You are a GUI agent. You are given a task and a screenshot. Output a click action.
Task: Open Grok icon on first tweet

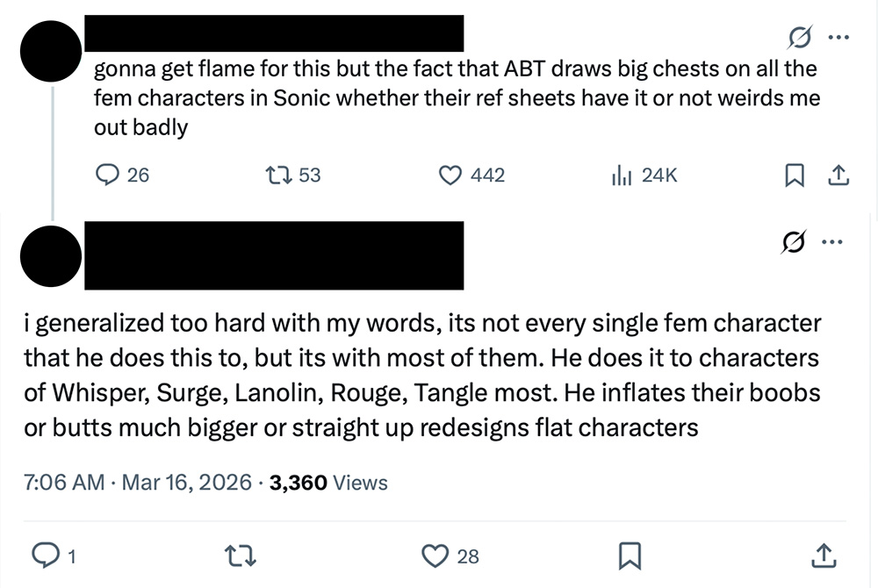click(800, 38)
